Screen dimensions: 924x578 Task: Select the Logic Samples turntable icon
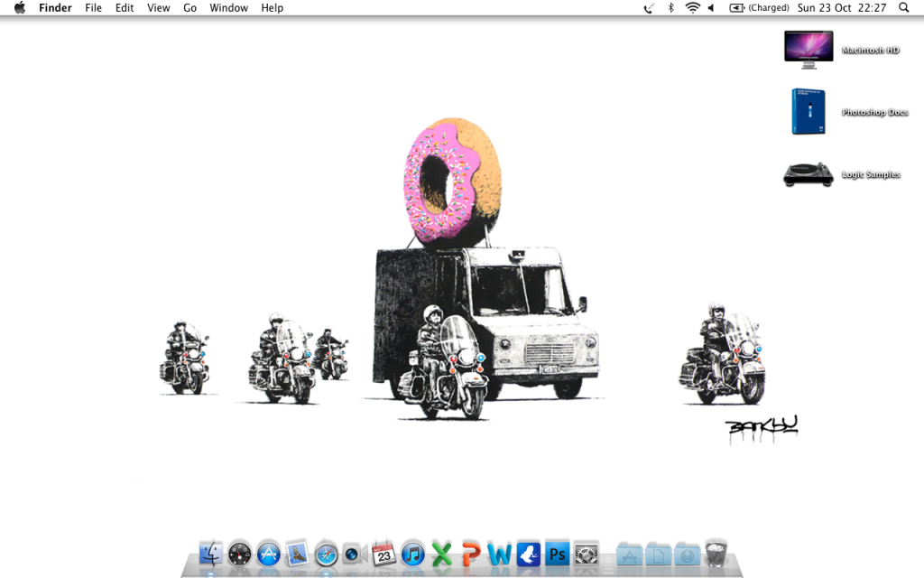(808, 174)
